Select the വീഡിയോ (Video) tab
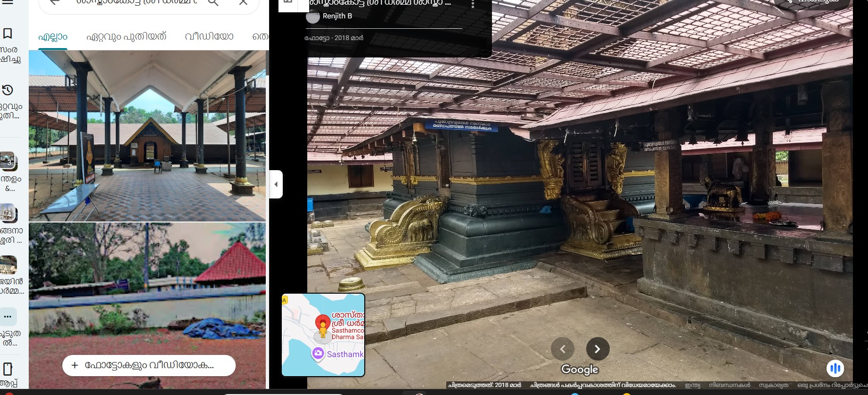The width and height of the screenshot is (868, 395). [209, 37]
